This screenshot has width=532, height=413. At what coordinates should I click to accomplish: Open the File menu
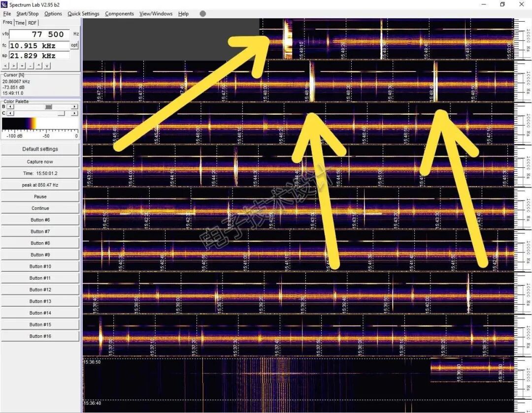point(7,14)
